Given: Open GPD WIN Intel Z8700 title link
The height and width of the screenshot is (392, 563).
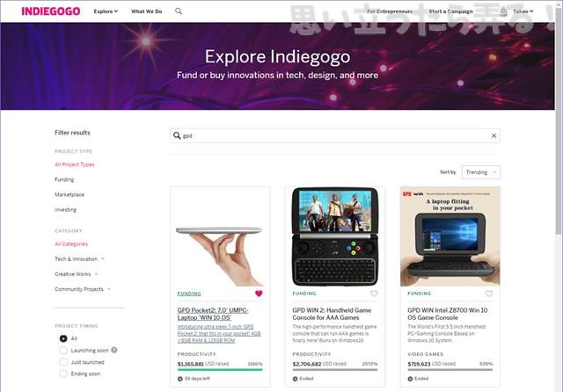Looking at the screenshot, I should tap(448, 314).
